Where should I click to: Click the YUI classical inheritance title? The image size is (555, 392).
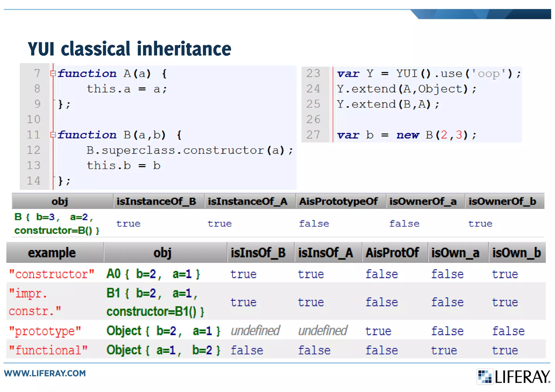(130, 49)
